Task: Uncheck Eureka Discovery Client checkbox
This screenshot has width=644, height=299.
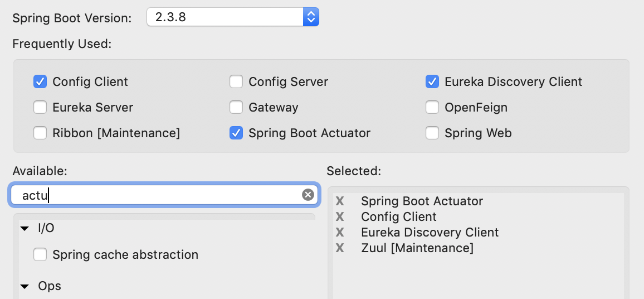Action: click(x=432, y=81)
